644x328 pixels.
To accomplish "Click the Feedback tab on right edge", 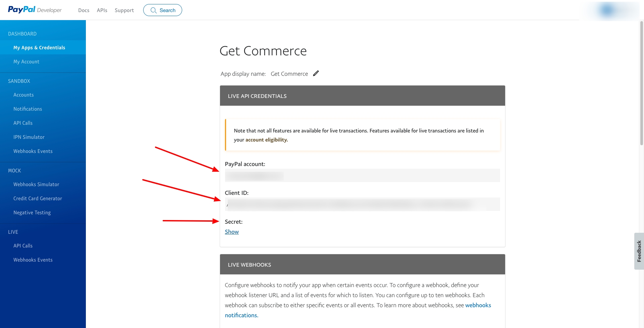I will 639,251.
